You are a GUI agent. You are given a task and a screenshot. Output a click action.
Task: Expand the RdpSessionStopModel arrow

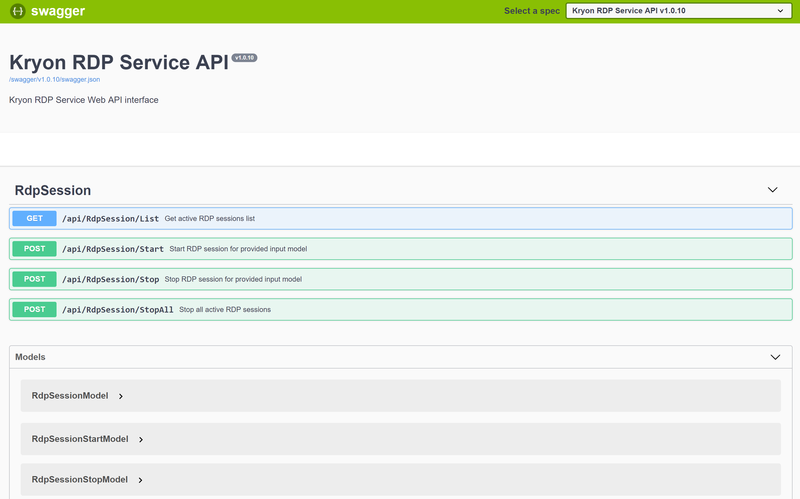click(140, 480)
